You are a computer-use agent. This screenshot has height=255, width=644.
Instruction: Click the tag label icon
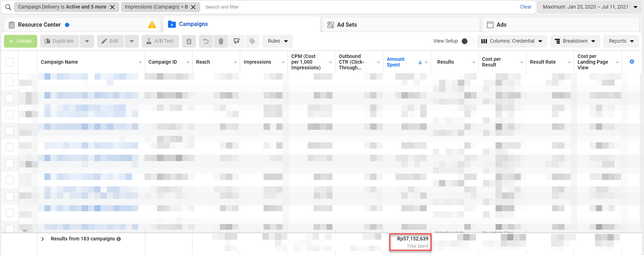[x=252, y=41]
